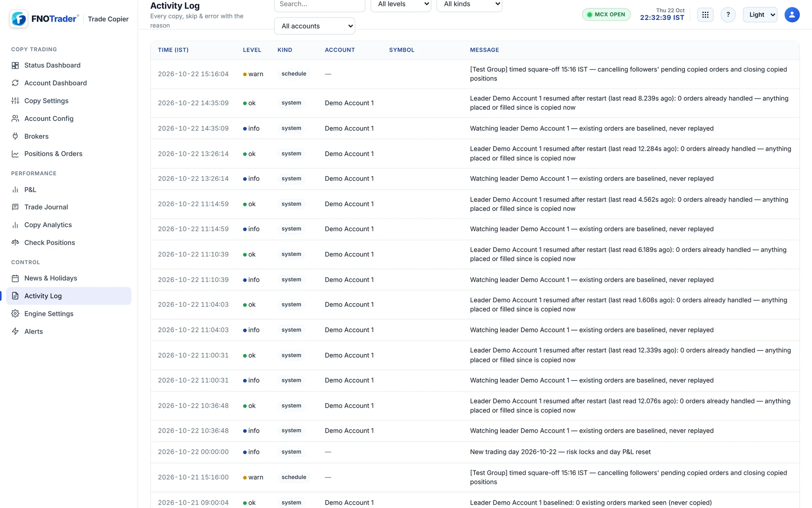Click the FNOTrader logo icon
Image resolution: width=812 pixels, height=508 pixels.
tap(19, 19)
